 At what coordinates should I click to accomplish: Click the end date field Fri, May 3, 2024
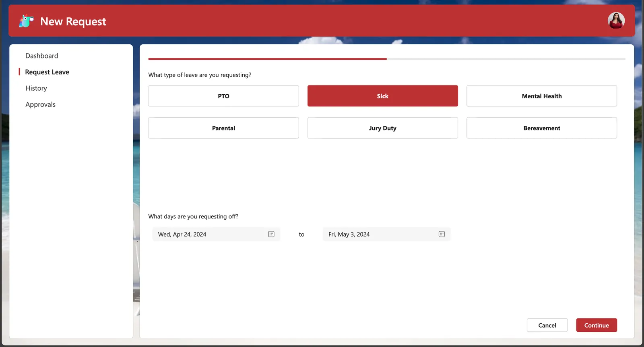click(386, 234)
